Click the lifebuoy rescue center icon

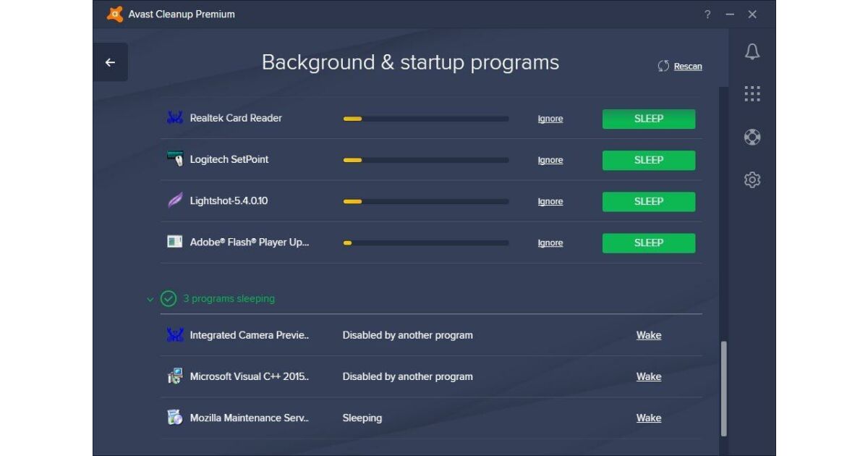[x=752, y=137]
